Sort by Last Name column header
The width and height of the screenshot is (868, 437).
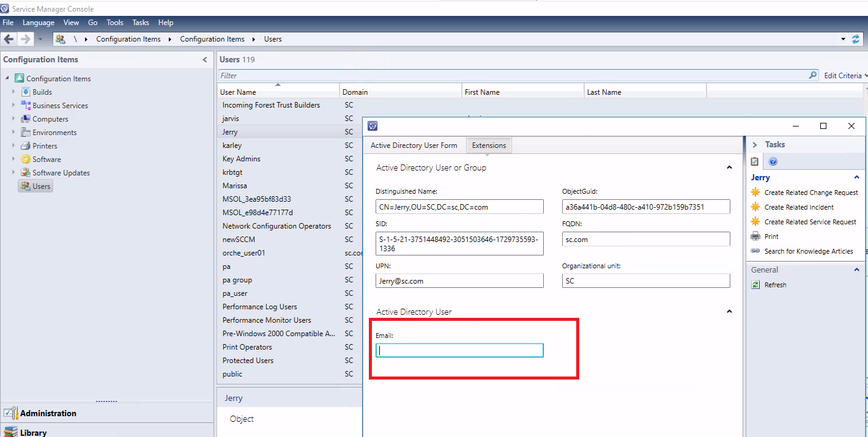pyautogui.click(x=645, y=92)
